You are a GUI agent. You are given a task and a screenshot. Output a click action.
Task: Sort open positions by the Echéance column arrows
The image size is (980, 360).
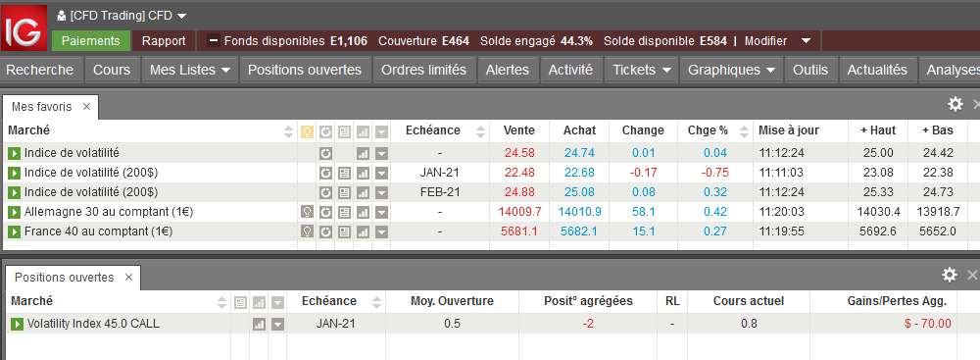pyautogui.click(x=376, y=302)
